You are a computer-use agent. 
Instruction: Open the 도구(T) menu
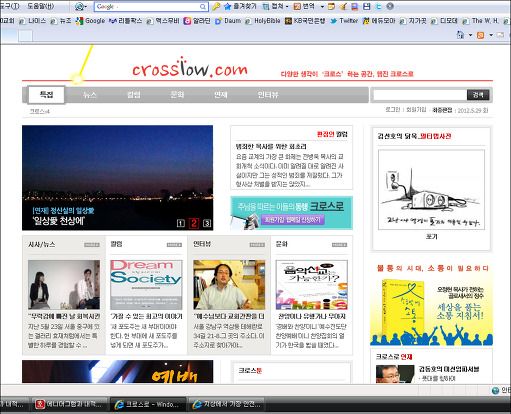point(10,6)
